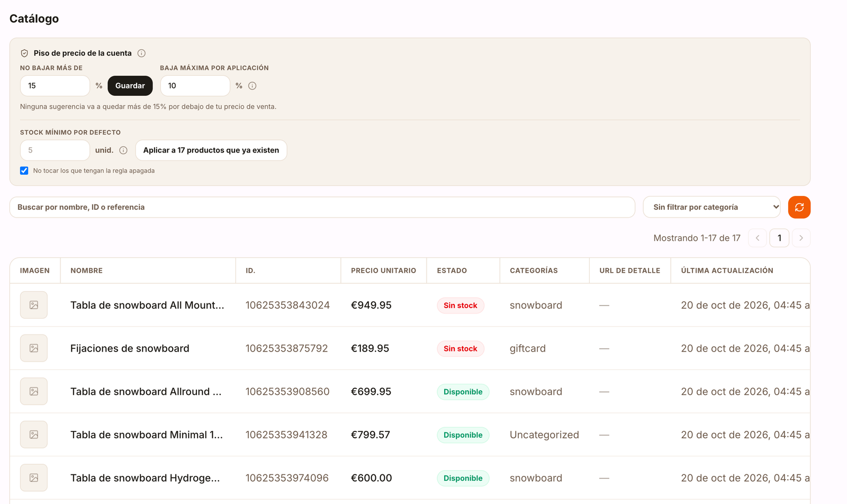
Task: Click the Fijaciones de snowboard product name
Action: click(x=130, y=348)
